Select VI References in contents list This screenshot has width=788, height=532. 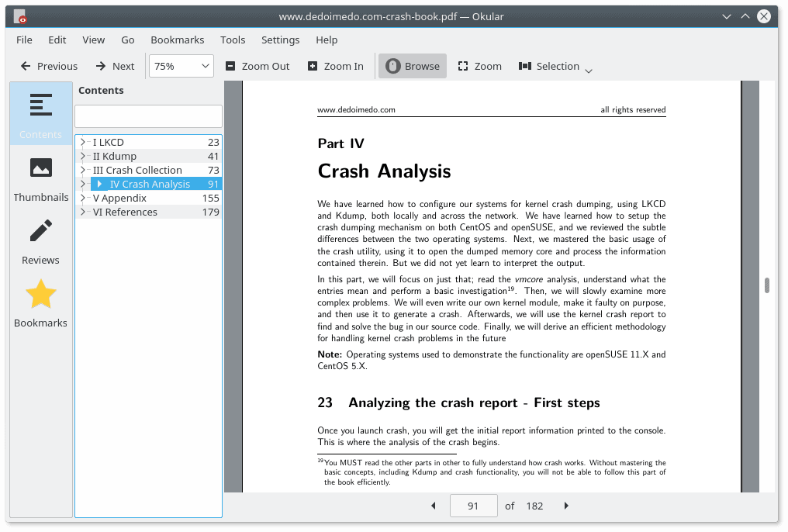[156, 212]
